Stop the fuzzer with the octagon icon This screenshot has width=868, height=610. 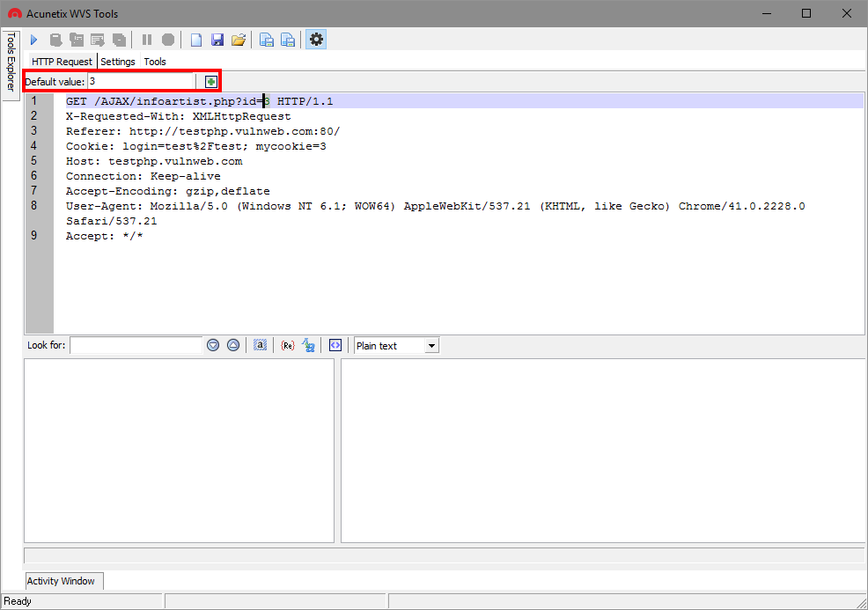point(168,40)
